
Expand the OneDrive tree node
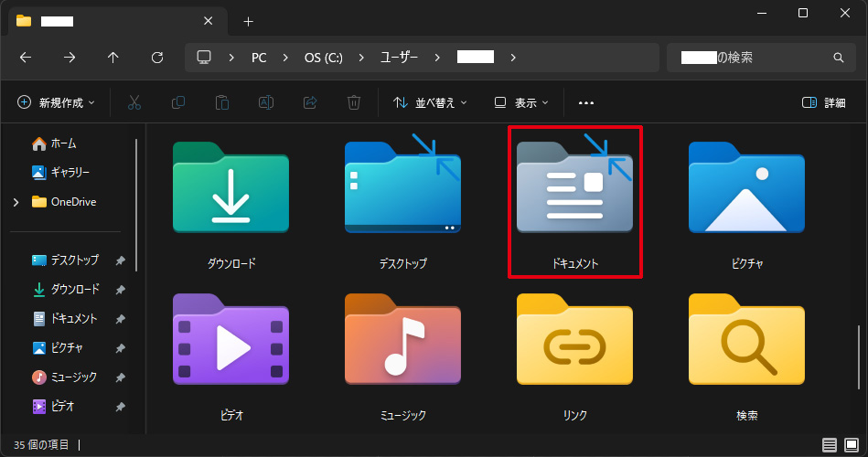16,202
